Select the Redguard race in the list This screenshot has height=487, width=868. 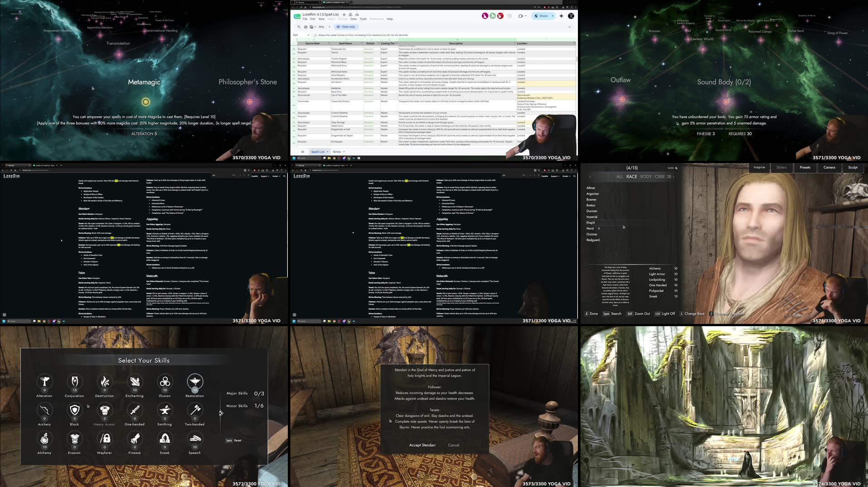pyautogui.click(x=593, y=240)
